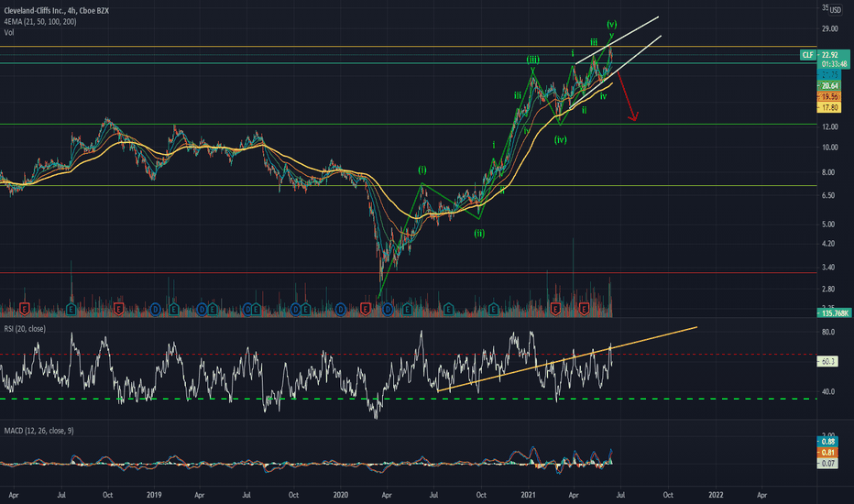Image resolution: width=854 pixels, height=504 pixels.
Task: Click the 22.92 last price label
Action: point(830,55)
